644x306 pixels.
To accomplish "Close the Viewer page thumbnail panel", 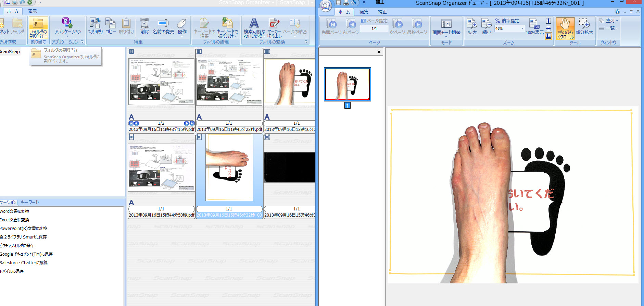I will coord(379,52).
